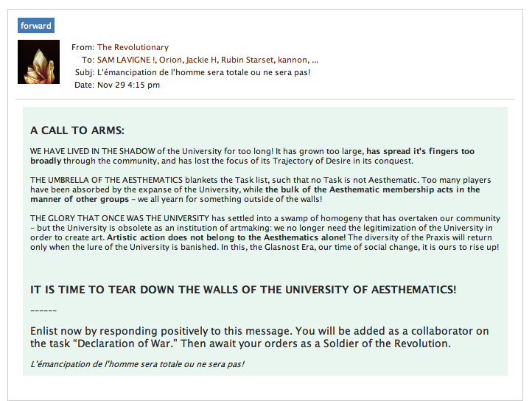The height and width of the screenshot is (401, 532).
Task: Open recipient Orion's profile link
Action: tap(172, 60)
